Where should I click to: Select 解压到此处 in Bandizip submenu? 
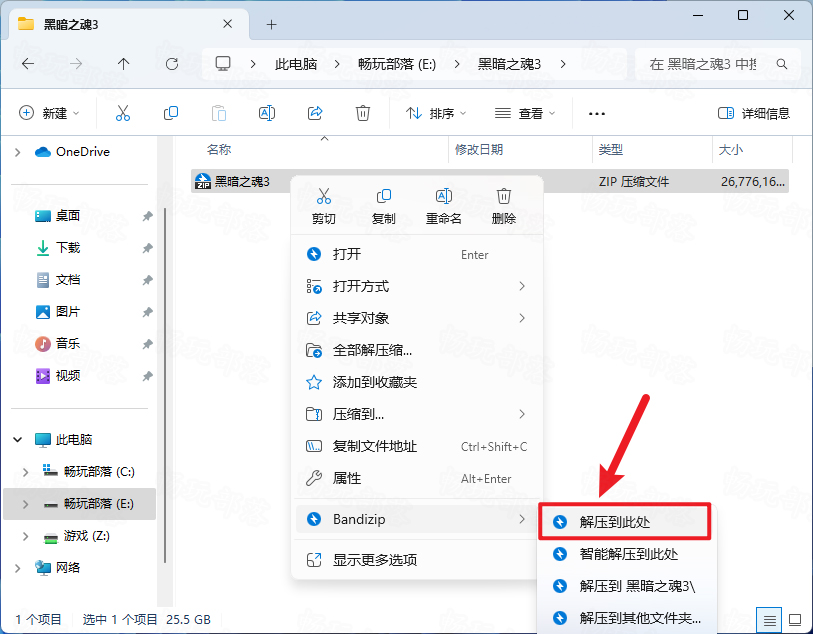625,522
